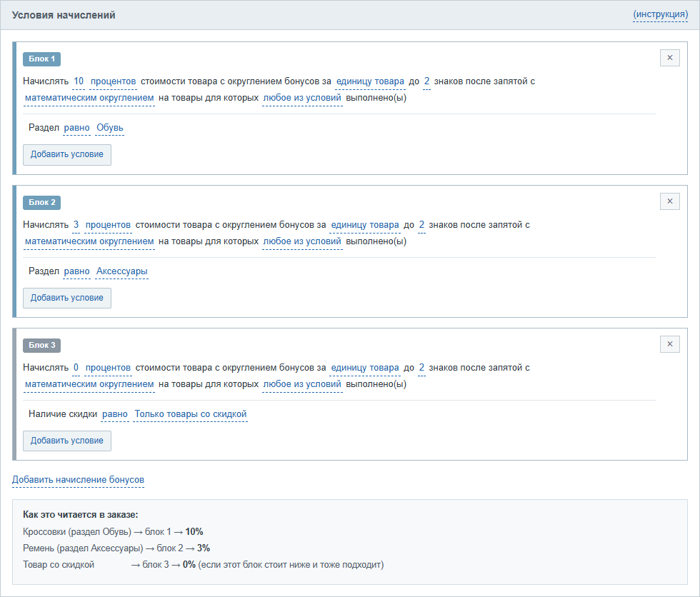The height and width of the screenshot is (597, 700).
Task: Switch любое из условий in Блок 3
Action: pos(302,384)
